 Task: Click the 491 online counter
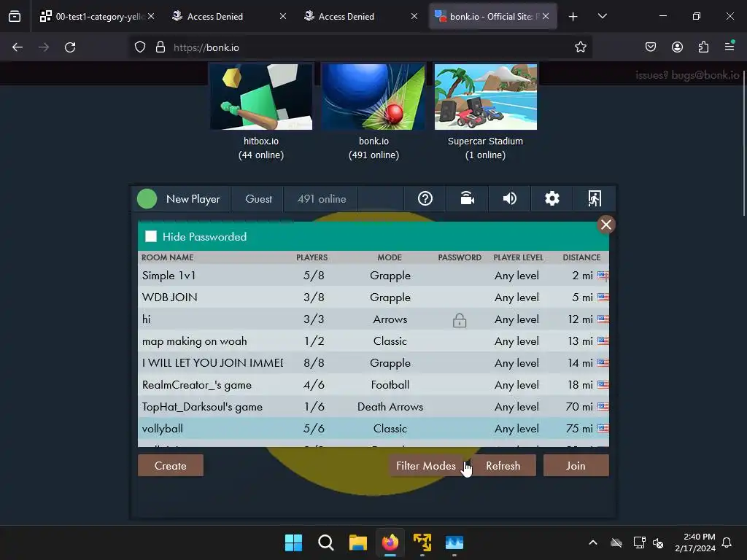click(x=322, y=199)
